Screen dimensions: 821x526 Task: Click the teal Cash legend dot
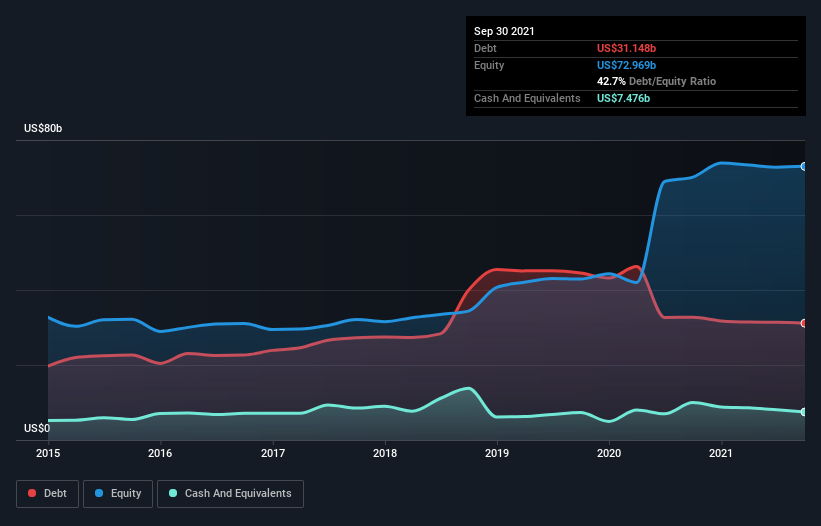tap(173, 493)
